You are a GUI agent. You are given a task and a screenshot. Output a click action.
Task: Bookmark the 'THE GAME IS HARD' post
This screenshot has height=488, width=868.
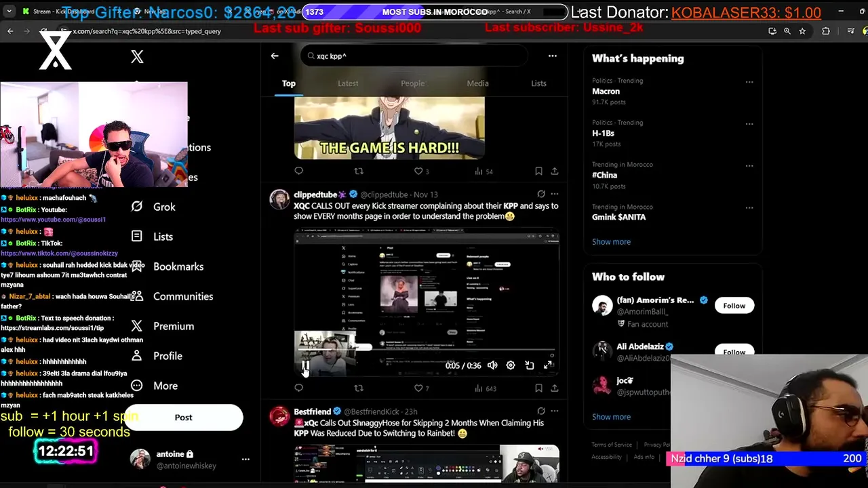tap(538, 171)
